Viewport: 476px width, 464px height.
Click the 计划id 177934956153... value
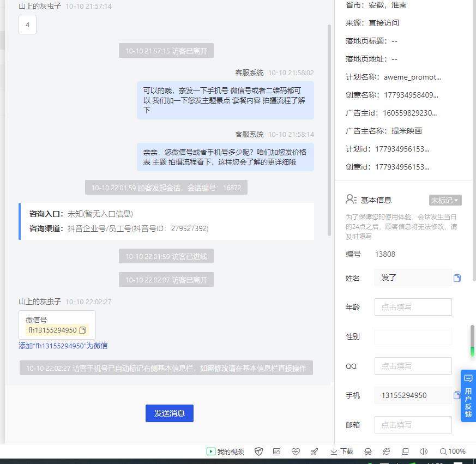[x=402, y=149]
